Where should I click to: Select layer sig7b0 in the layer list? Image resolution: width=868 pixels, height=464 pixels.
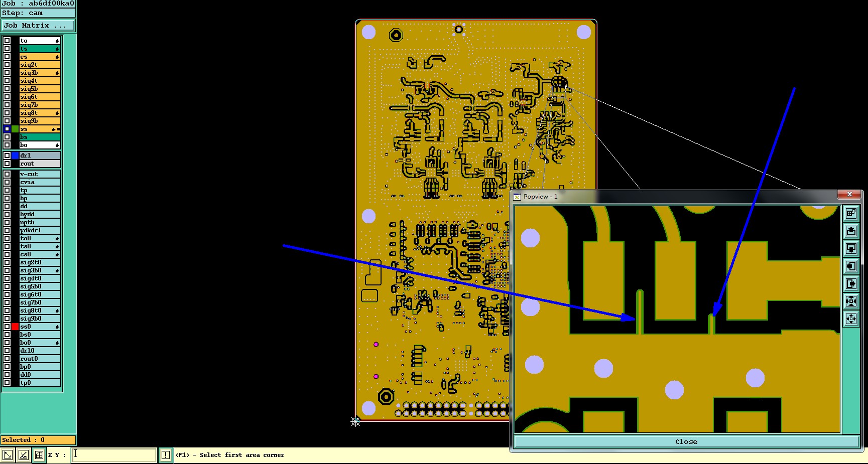40,302
